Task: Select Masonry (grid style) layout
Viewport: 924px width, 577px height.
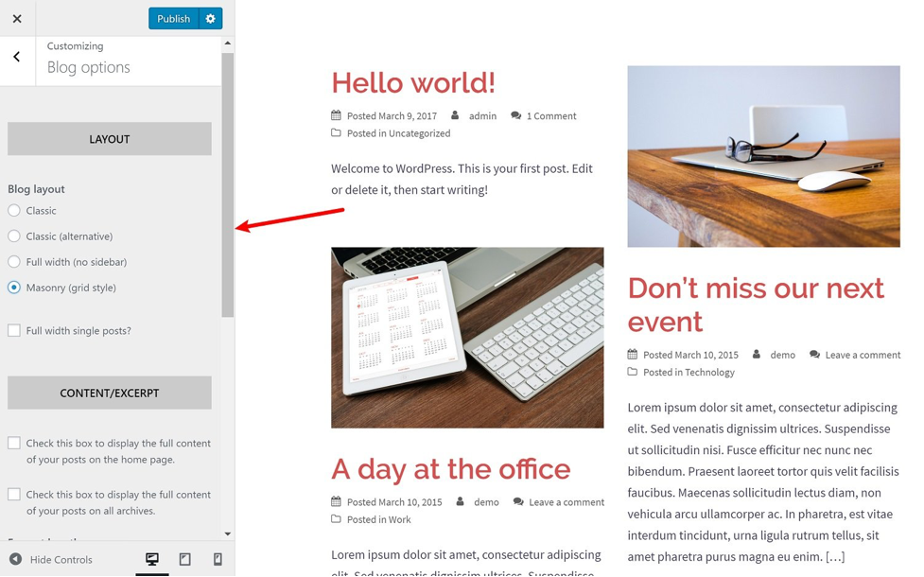Action: [14, 288]
